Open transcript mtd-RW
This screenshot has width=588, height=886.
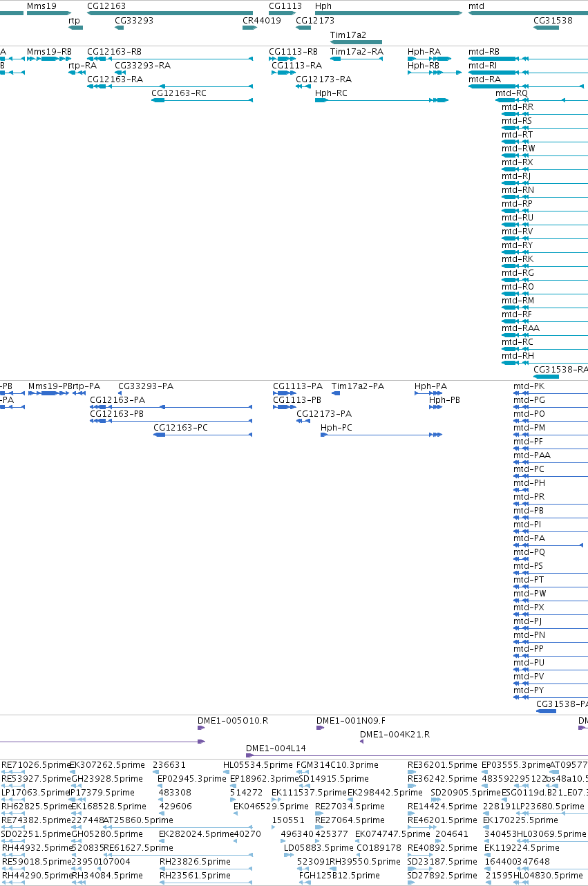click(518, 149)
